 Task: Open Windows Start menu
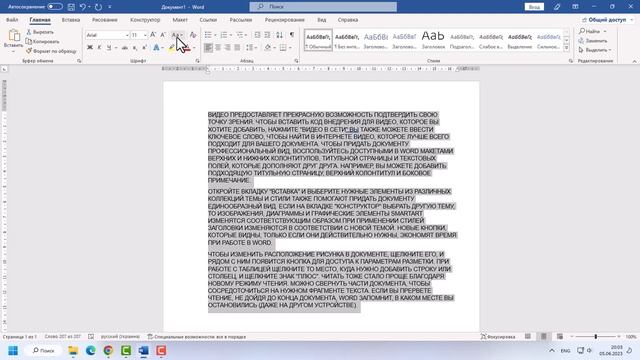tap(13, 351)
